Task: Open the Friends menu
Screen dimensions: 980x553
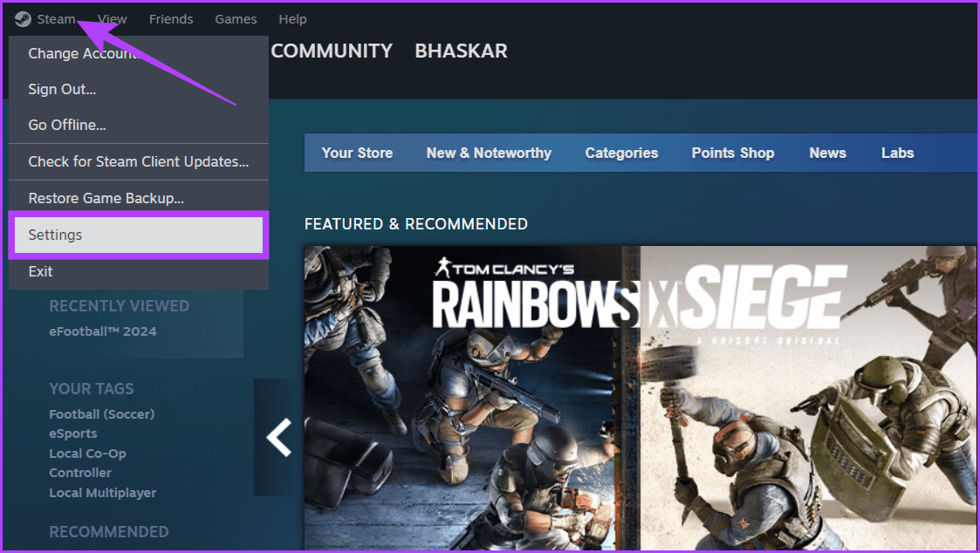Action: tap(171, 18)
